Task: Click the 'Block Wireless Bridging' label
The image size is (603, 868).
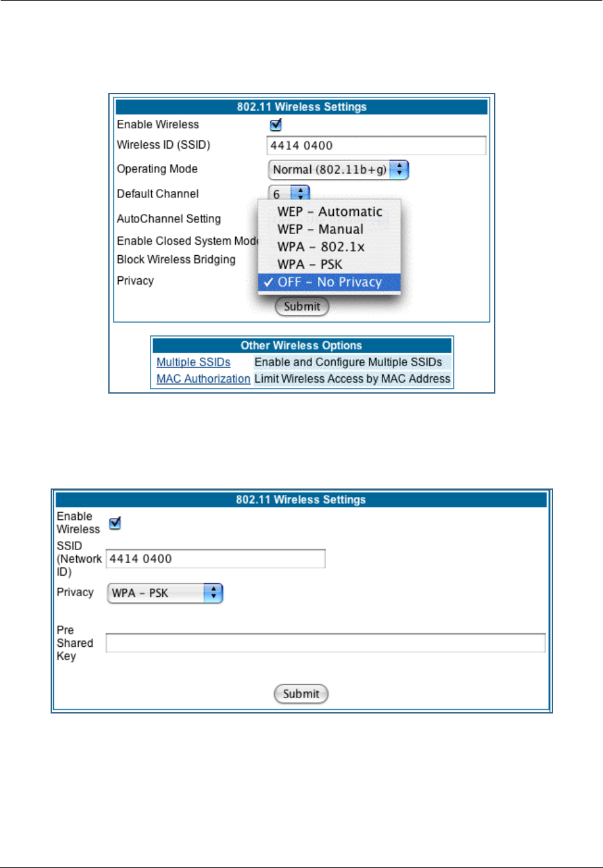Action: 176,260
